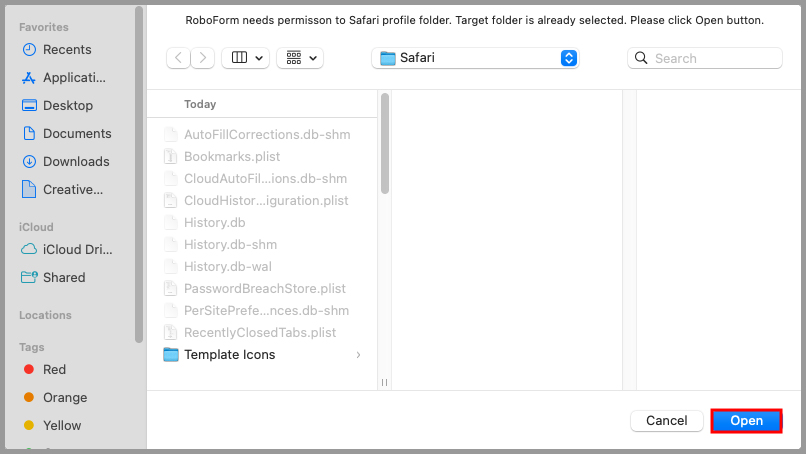Click the Bookmarks.plist file icon
This screenshot has height=454, width=806.
(x=170, y=156)
